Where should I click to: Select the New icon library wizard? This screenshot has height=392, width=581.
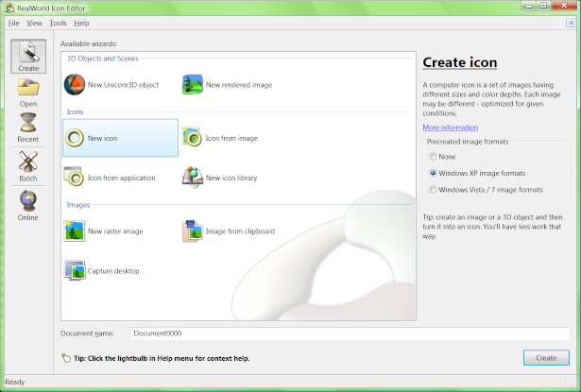[219, 178]
